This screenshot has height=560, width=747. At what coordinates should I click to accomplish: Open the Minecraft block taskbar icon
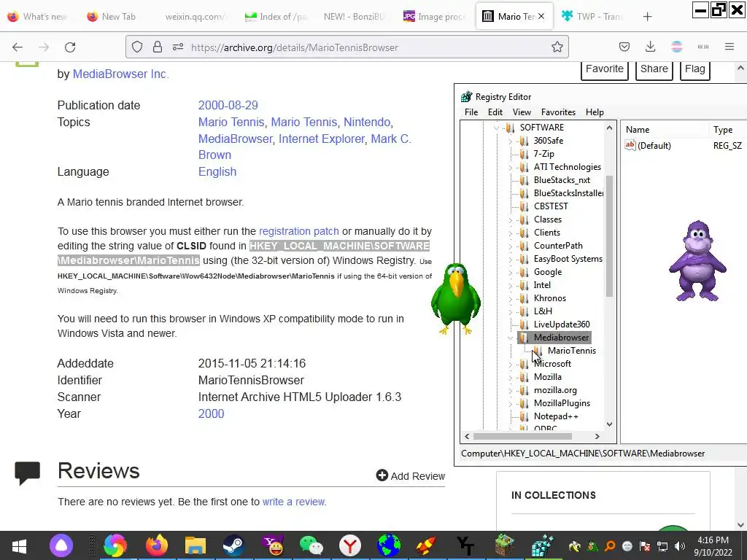504,545
